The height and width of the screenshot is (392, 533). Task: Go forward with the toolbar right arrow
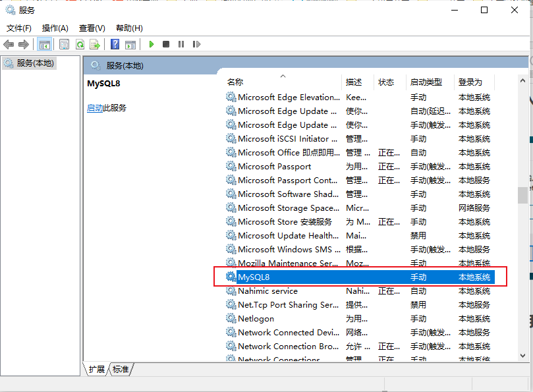pyautogui.click(x=24, y=44)
